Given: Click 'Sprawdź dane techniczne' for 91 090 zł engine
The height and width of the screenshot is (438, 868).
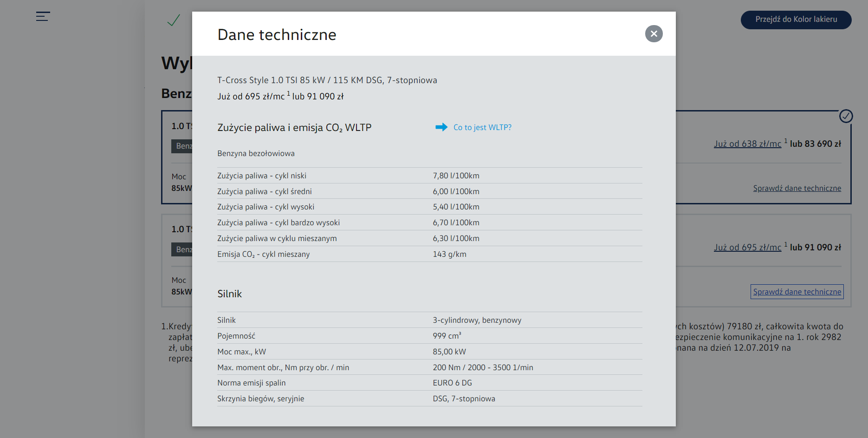Looking at the screenshot, I should tap(797, 292).
